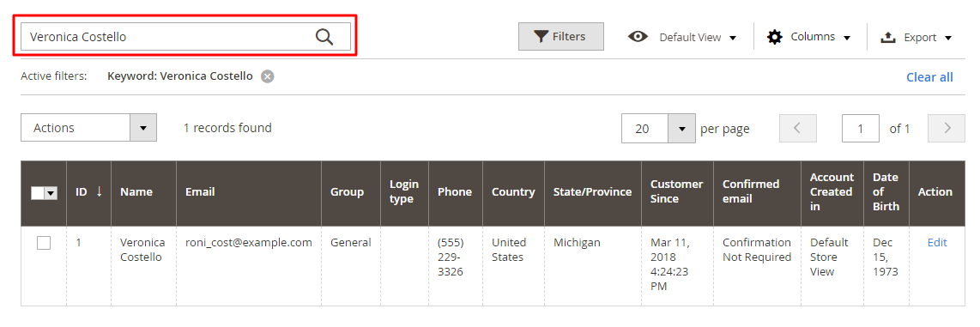Click the eye icon for Default View

pos(638,37)
